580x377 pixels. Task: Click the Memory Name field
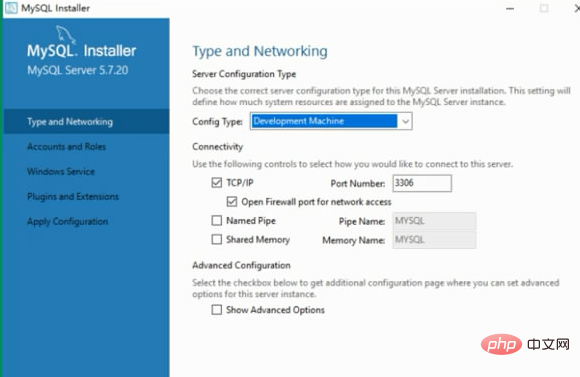point(434,240)
